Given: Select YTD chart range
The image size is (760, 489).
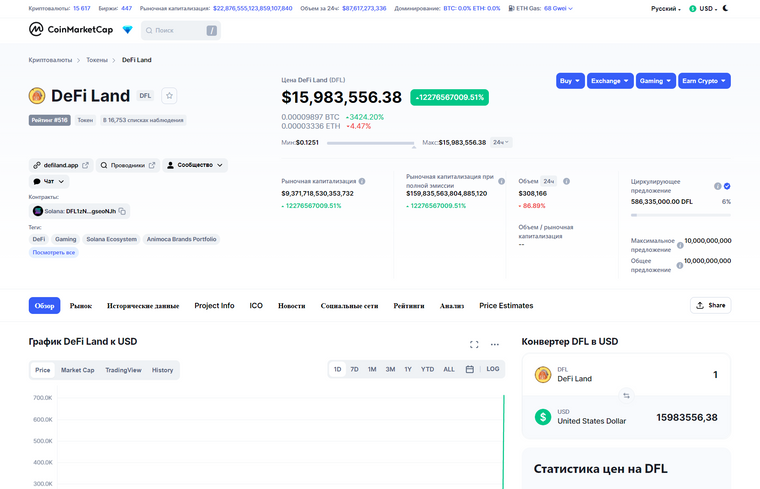Looking at the screenshot, I should point(427,369).
